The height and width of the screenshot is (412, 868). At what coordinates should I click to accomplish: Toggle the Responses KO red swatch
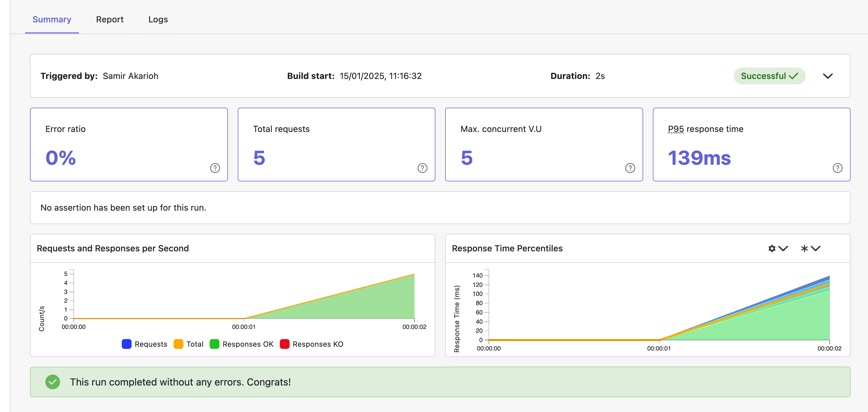(x=284, y=344)
